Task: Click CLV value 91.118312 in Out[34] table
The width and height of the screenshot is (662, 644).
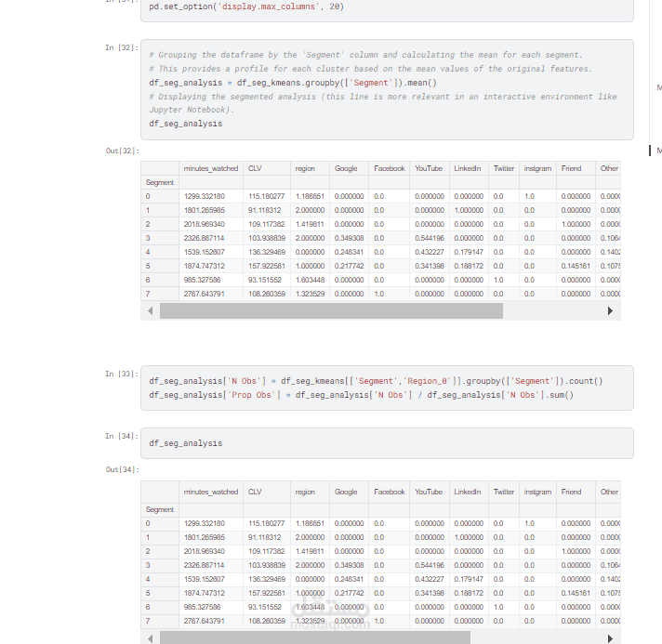Action: tap(265, 537)
